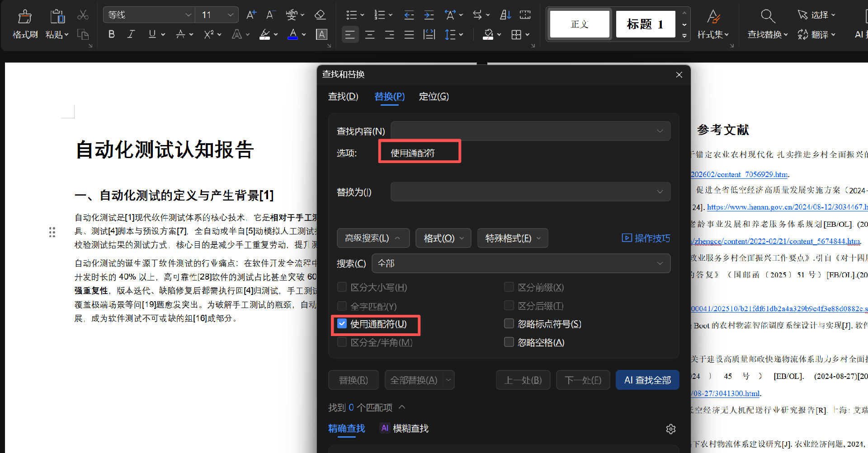
Task: Increase font size
Action: point(251,15)
